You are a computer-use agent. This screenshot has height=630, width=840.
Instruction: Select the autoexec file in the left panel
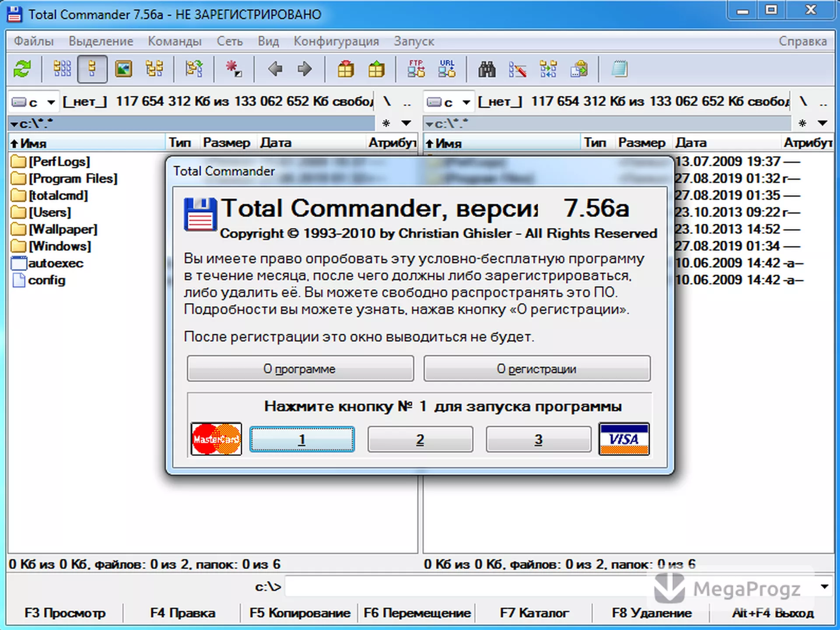[47, 264]
